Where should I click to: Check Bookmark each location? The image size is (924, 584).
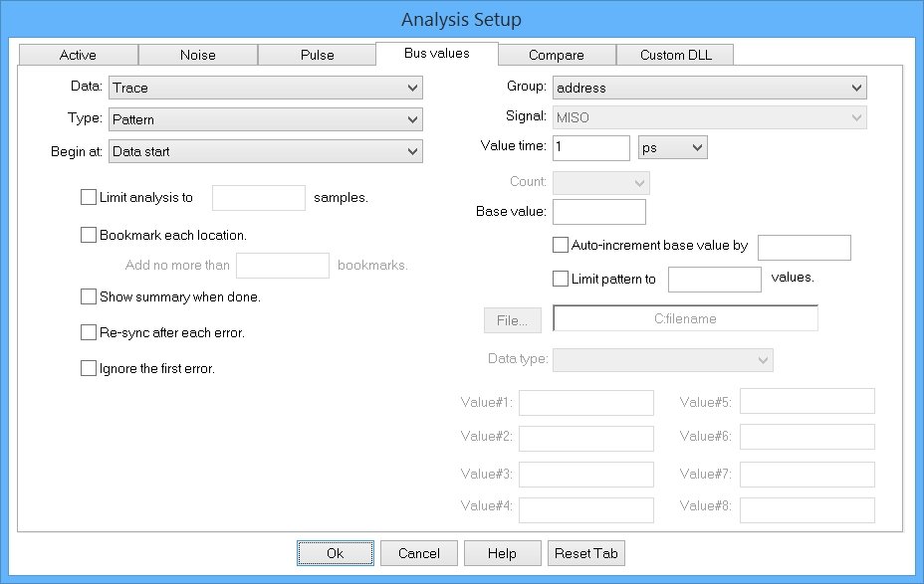(89, 236)
